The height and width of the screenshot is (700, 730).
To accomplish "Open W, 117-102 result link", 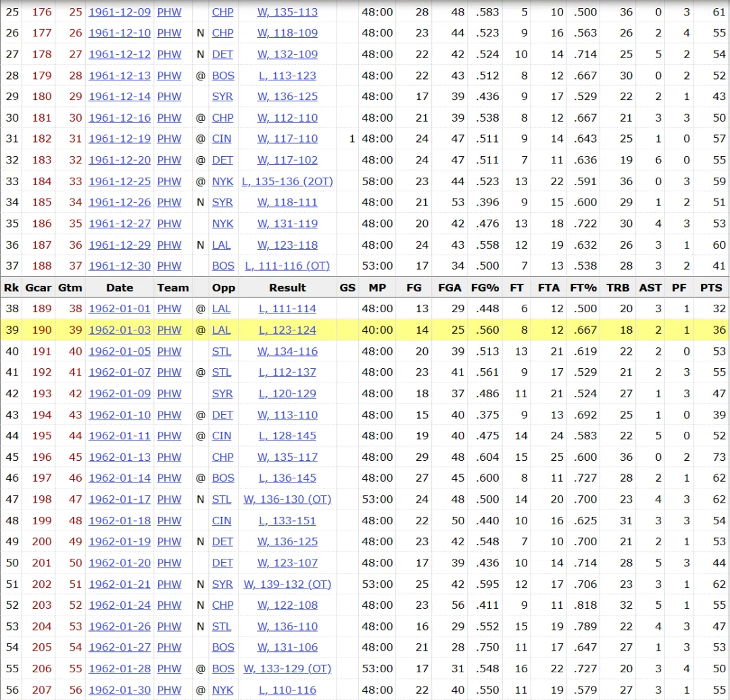I will click(x=287, y=160).
